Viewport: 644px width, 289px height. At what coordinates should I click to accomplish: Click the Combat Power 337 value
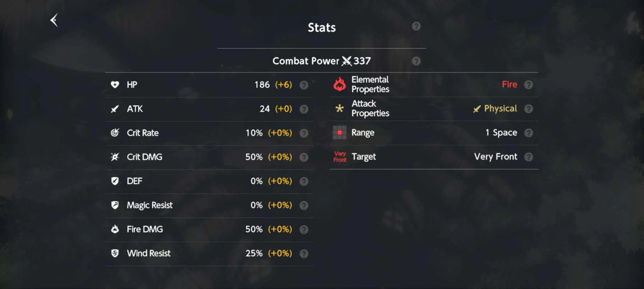coord(362,61)
